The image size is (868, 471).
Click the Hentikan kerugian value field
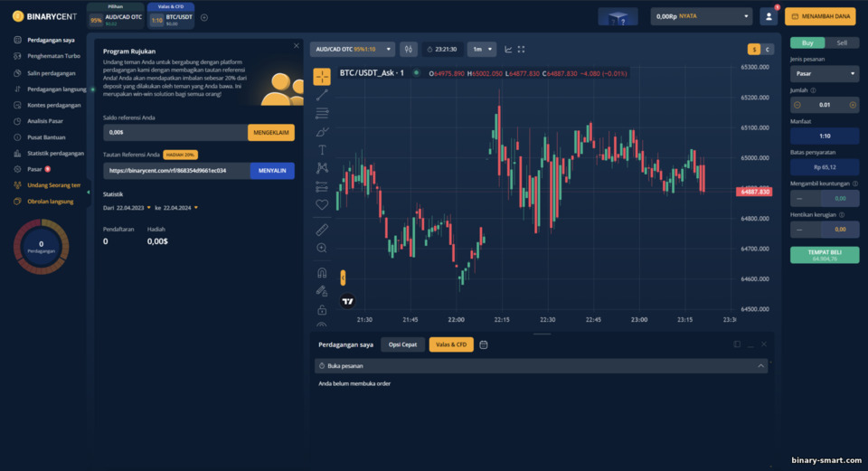(840, 229)
